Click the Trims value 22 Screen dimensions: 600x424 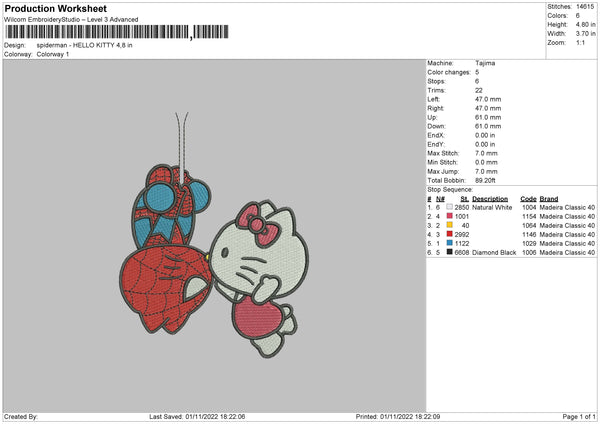coord(479,90)
